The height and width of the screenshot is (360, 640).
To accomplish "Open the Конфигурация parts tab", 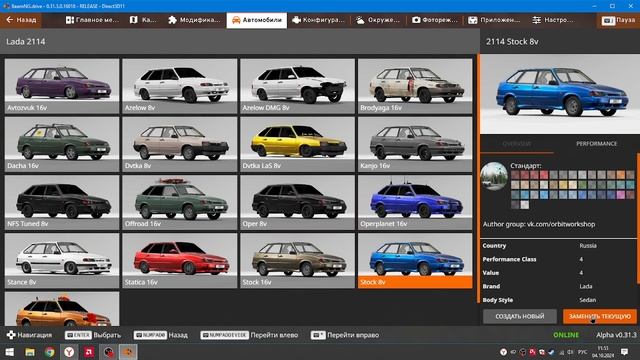I will coord(318,20).
